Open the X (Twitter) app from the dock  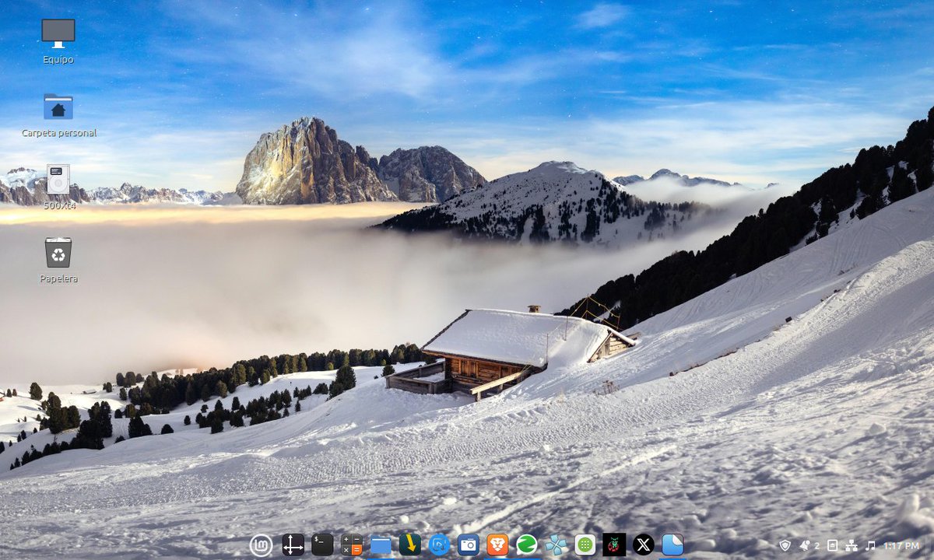click(643, 545)
